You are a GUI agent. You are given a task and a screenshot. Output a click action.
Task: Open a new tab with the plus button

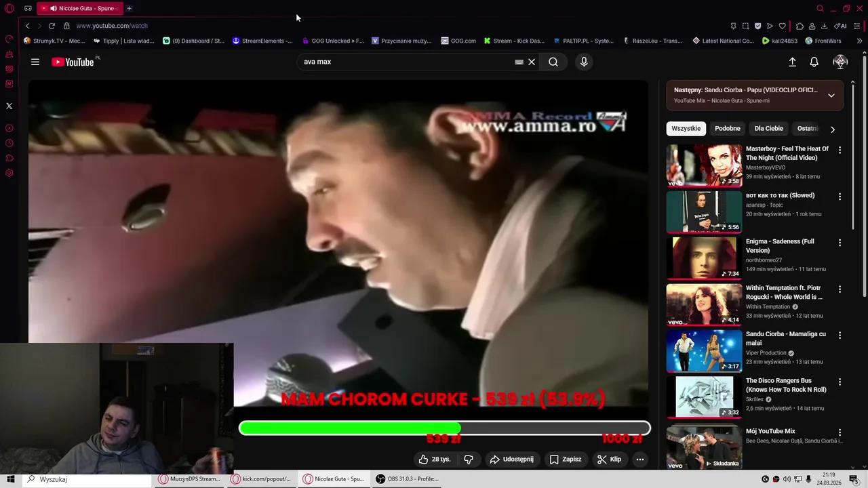click(129, 8)
